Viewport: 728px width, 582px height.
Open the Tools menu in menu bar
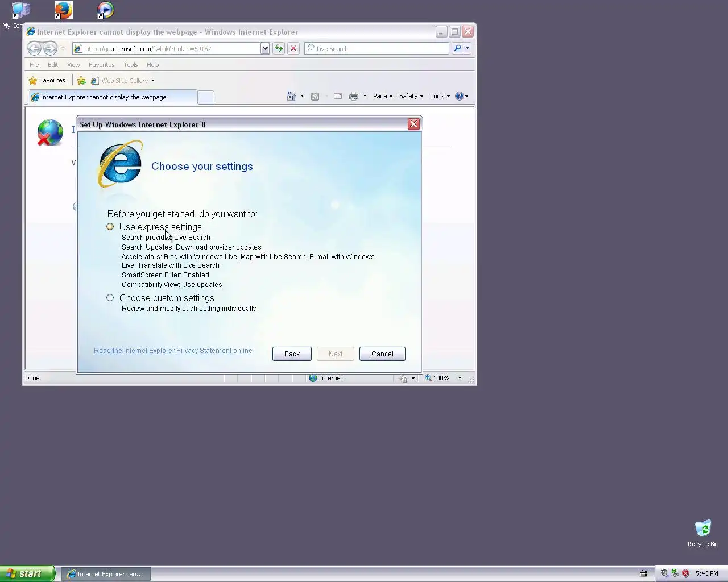click(x=131, y=65)
